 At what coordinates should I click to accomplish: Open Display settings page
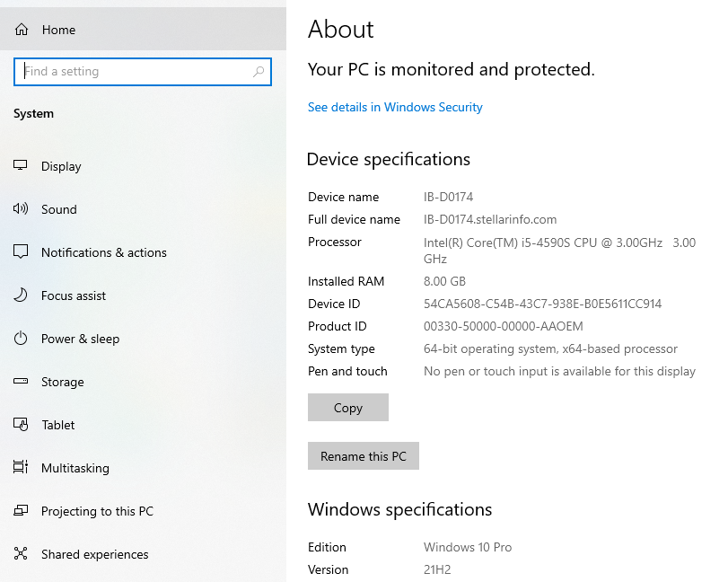143,166
